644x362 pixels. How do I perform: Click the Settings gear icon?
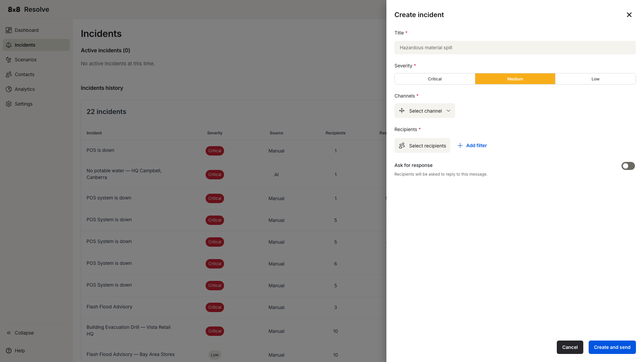tap(9, 104)
